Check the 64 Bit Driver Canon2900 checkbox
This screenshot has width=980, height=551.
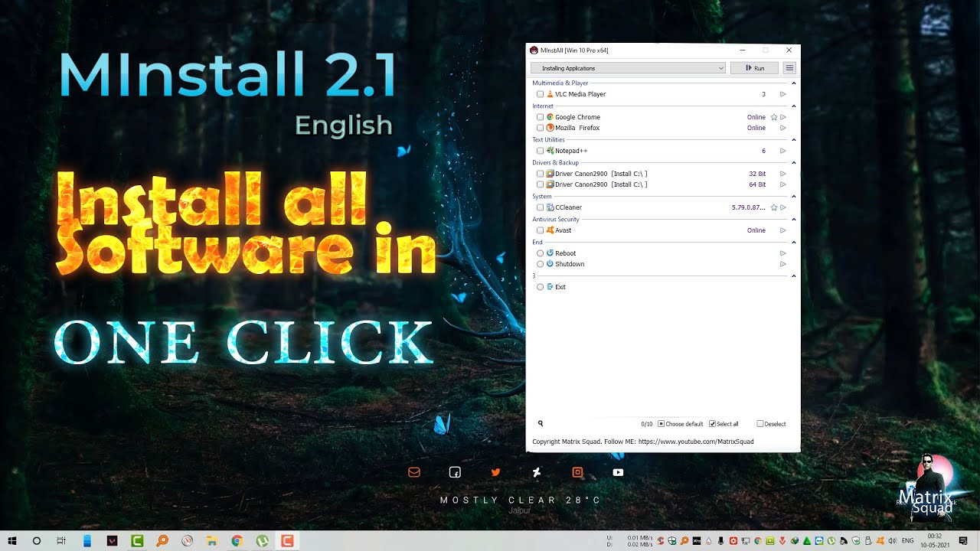(541, 184)
